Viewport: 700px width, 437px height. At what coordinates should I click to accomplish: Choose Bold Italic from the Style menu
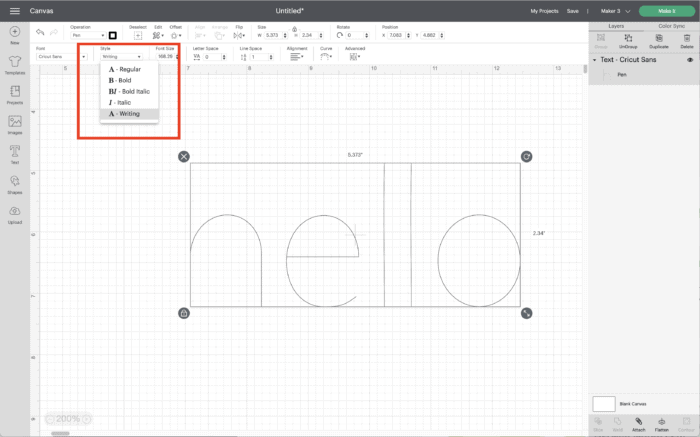[x=132, y=91]
